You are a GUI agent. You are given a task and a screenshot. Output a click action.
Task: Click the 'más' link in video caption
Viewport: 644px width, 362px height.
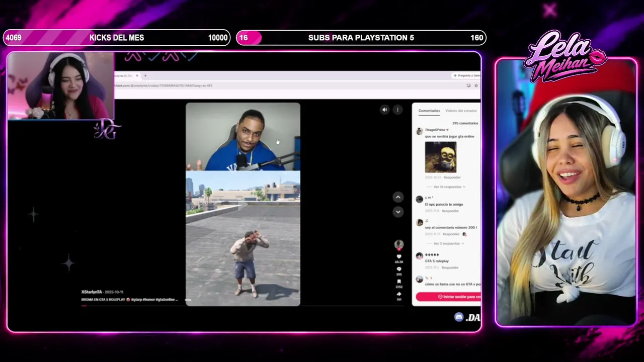coord(188,300)
